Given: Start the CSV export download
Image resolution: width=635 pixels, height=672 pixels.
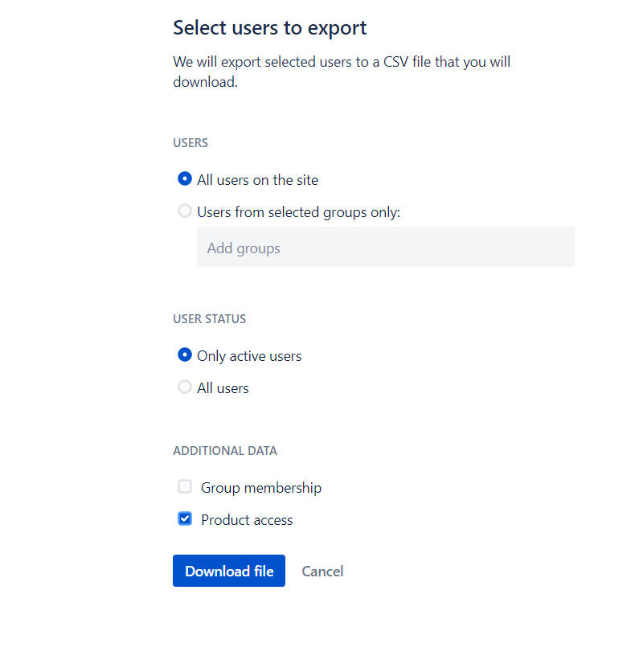Looking at the screenshot, I should (x=228, y=571).
